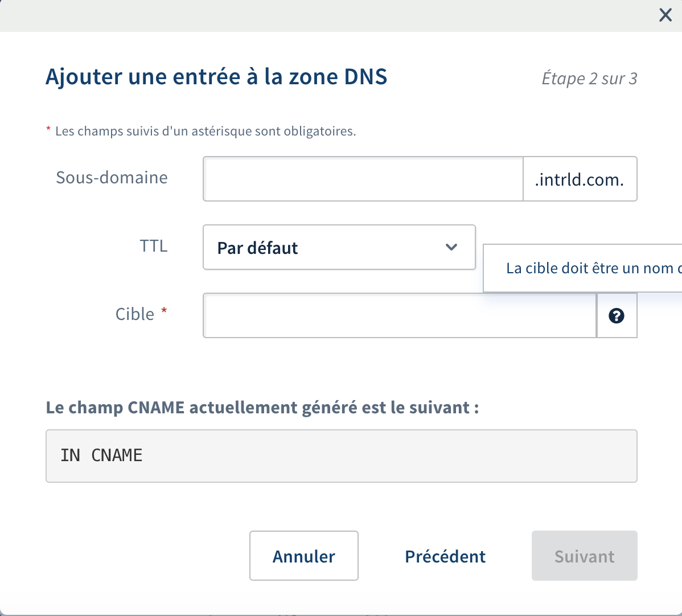Click into the Cible input field
Screen dimensions: 682x616
(399, 316)
